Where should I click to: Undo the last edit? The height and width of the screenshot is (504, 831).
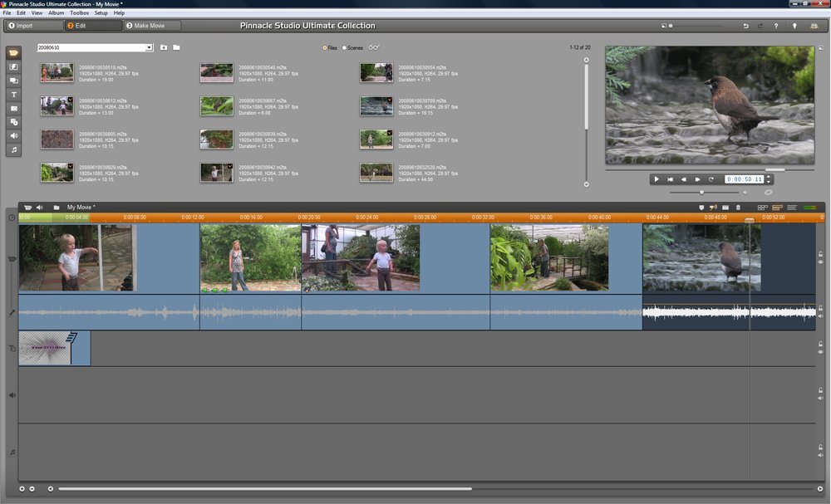[x=745, y=26]
